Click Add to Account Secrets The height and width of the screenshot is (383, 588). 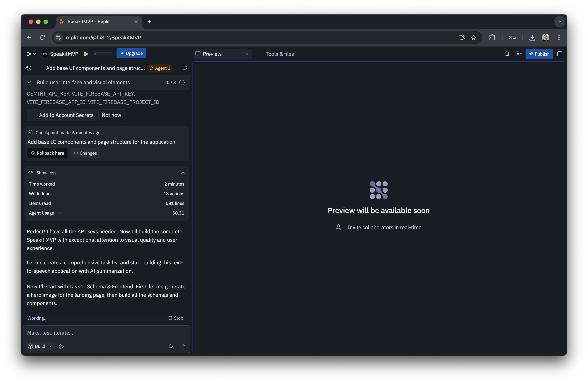click(x=62, y=115)
